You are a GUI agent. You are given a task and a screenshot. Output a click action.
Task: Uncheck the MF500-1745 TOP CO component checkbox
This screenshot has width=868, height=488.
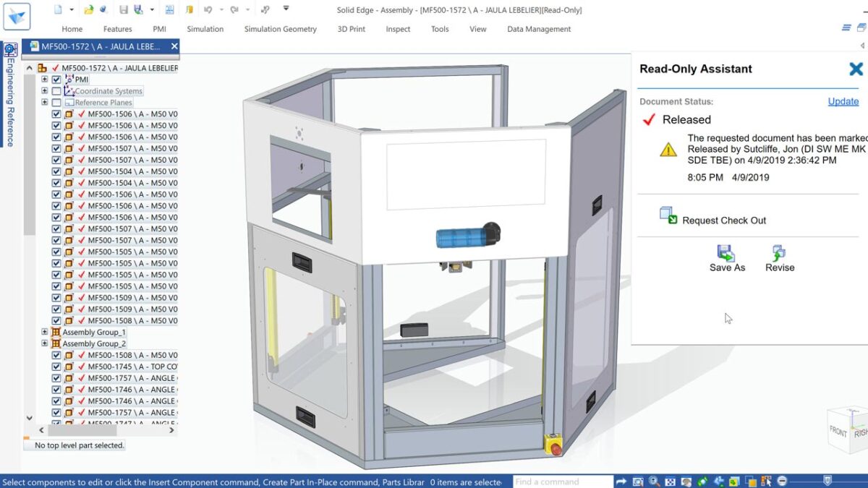click(56, 367)
